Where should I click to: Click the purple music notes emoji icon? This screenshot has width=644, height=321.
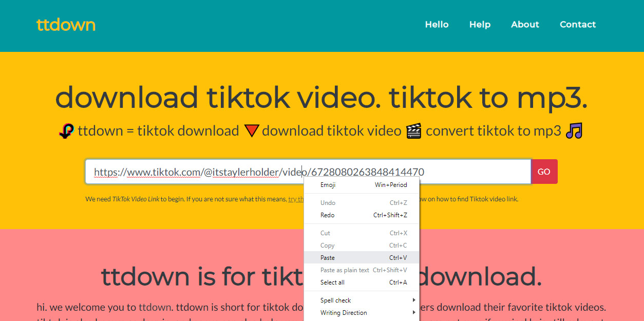pos(574,131)
